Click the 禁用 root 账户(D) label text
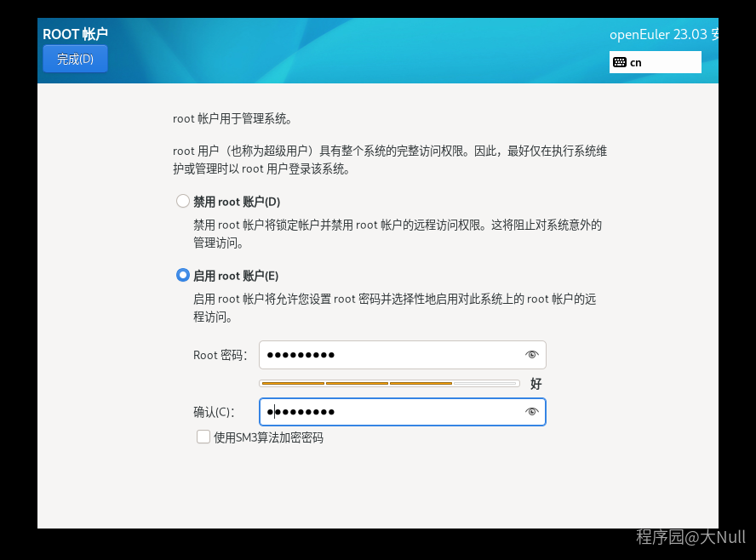The image size is (756, 560). pos(237,202)
